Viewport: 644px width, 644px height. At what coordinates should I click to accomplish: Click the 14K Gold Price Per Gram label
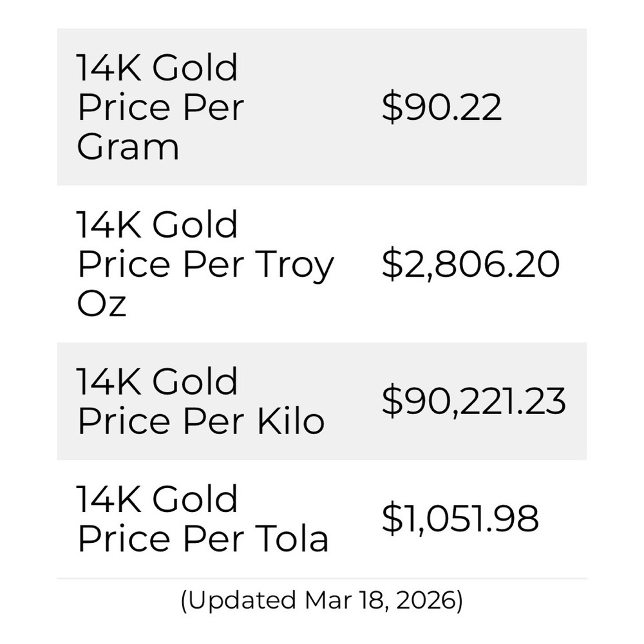160,107
